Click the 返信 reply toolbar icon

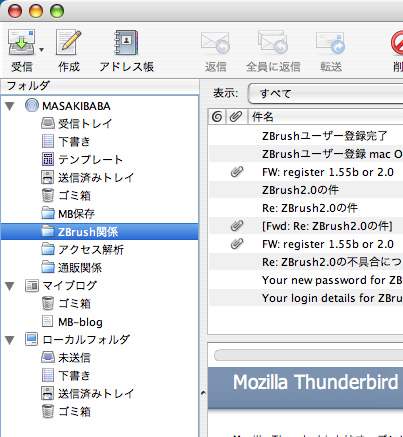click(x=215, y=43)
